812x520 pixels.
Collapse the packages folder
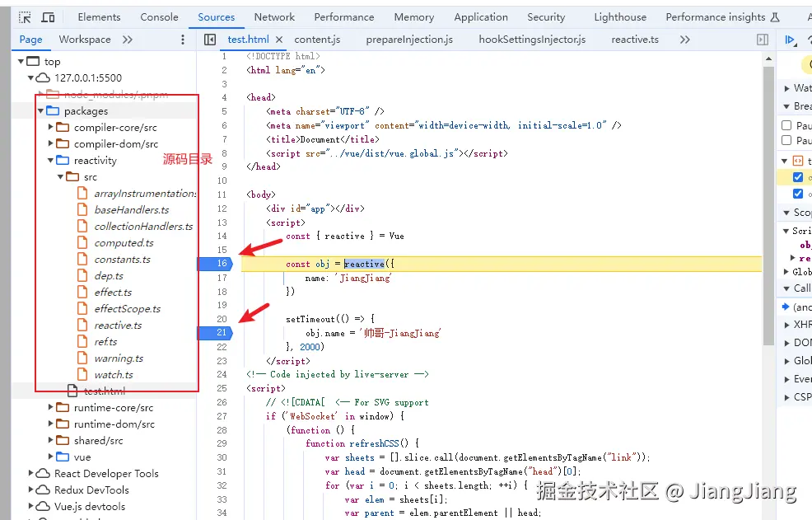coord(41,111)
